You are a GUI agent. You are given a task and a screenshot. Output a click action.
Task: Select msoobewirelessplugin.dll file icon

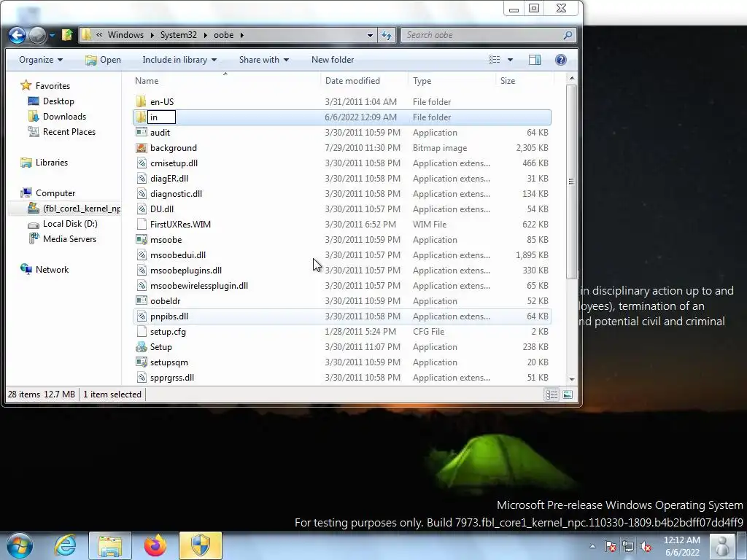[141, 285]
